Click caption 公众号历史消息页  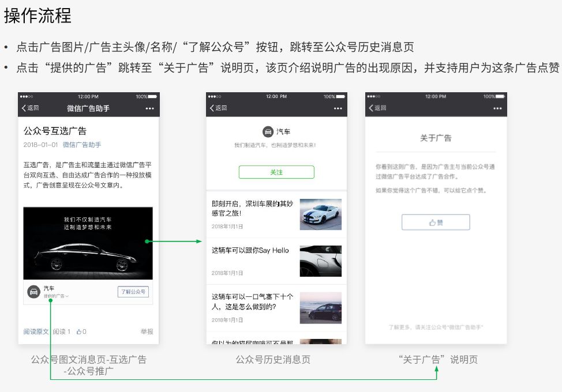click(x=273, y=360)
